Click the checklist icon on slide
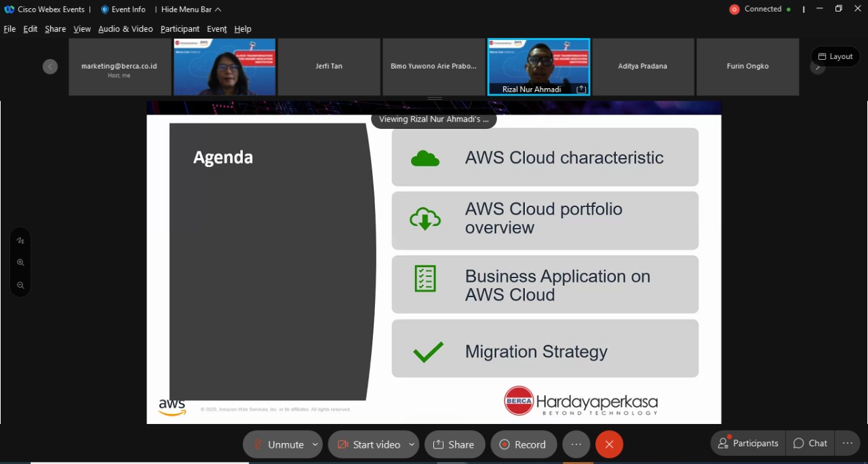 [425, 279]
